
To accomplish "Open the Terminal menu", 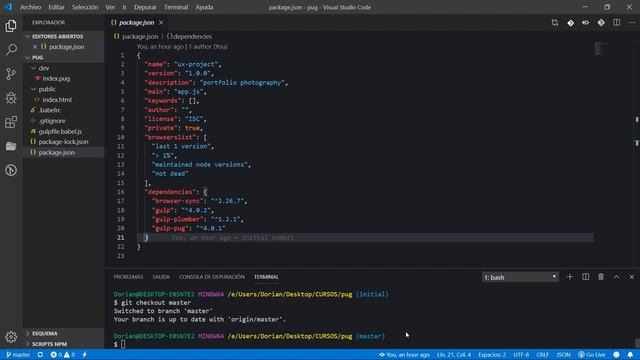I will click(176, 7).
